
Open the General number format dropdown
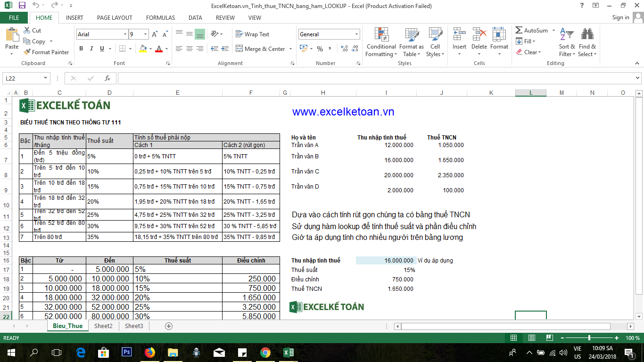click(356, 34)
